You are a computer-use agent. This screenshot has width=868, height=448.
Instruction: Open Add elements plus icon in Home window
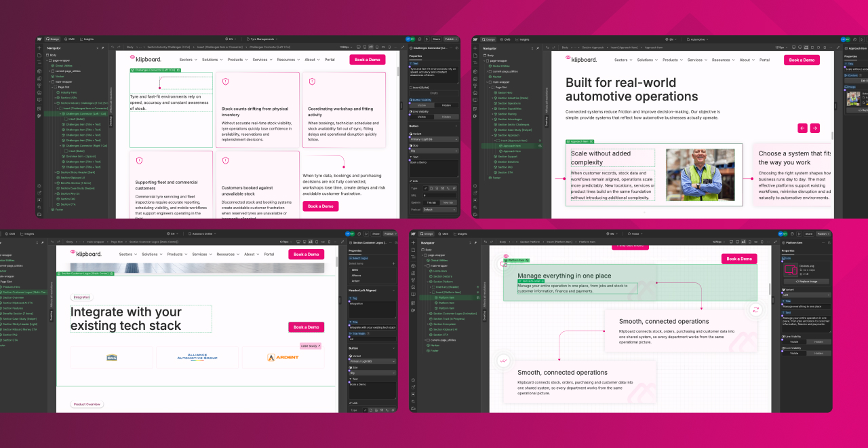point(413,242)
